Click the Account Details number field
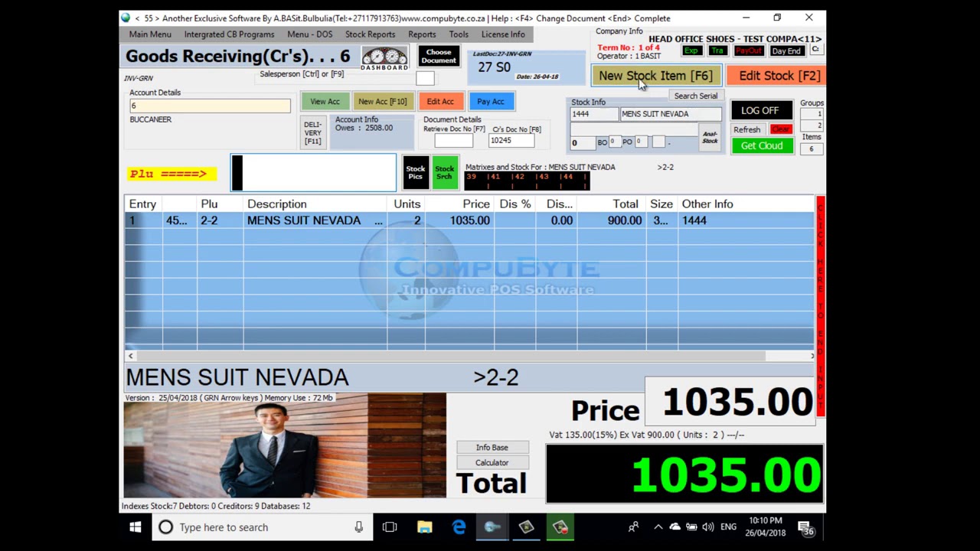The height and width of the screenshot is (551, 980). [x=210, y=106]
